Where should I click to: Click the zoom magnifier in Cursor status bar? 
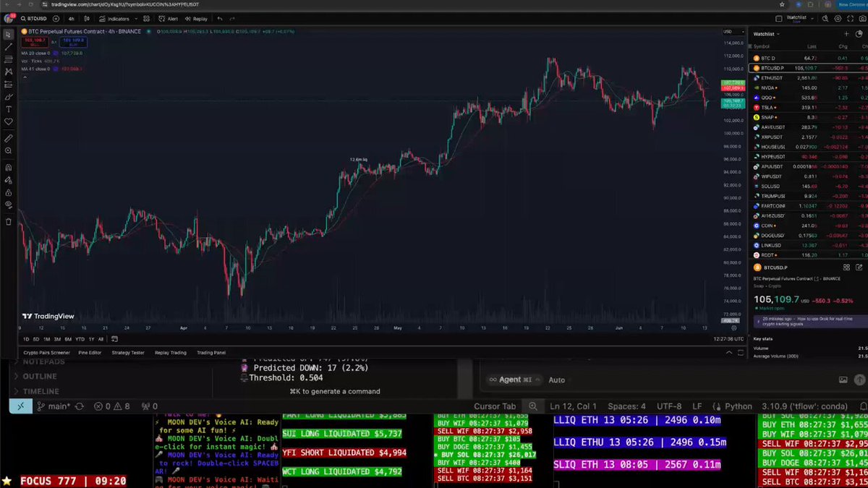(x=533, y=407)
